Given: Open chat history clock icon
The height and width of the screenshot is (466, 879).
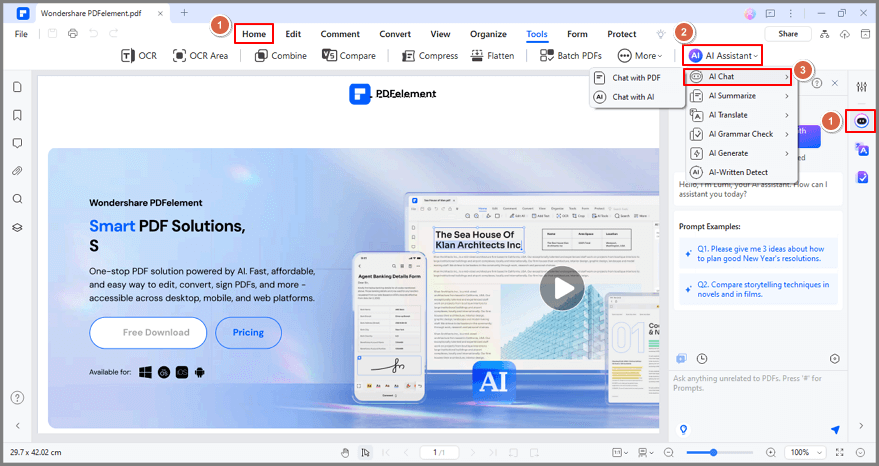Looking at the screenshot, I should click(702, 358).
